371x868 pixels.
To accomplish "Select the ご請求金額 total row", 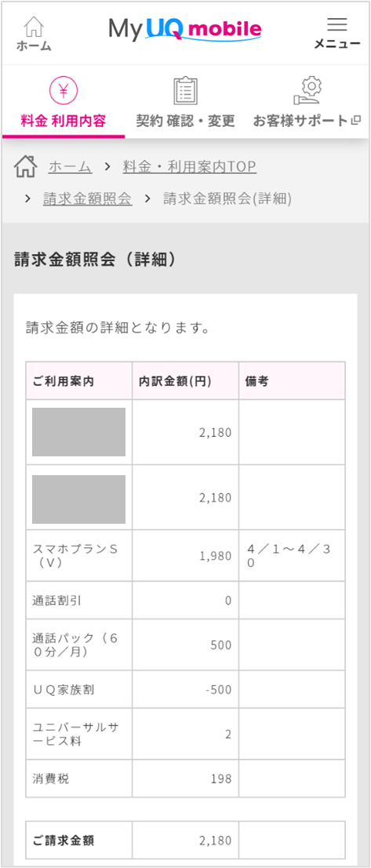I will click(x=185, y=841).
